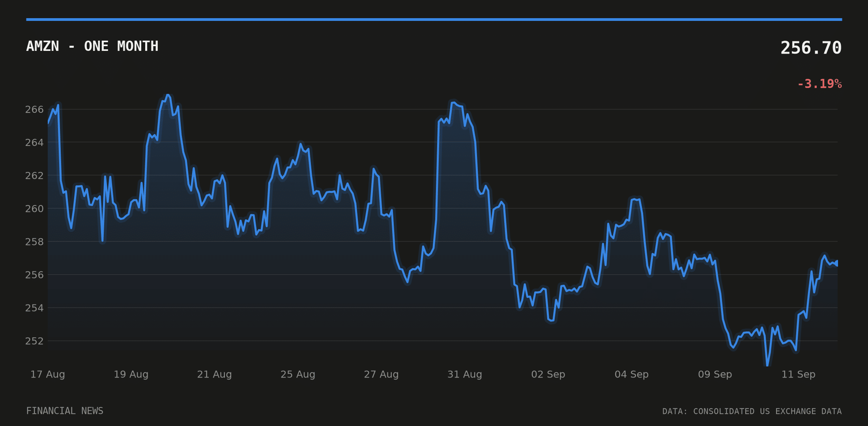This screenshot has width=868, height=426.
Task: Click the 252 y-axis label
Action: (34, 341)
